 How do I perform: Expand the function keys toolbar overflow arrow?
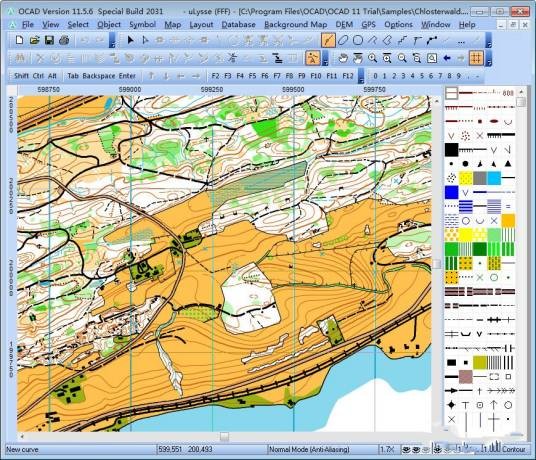tap(361, 76)
